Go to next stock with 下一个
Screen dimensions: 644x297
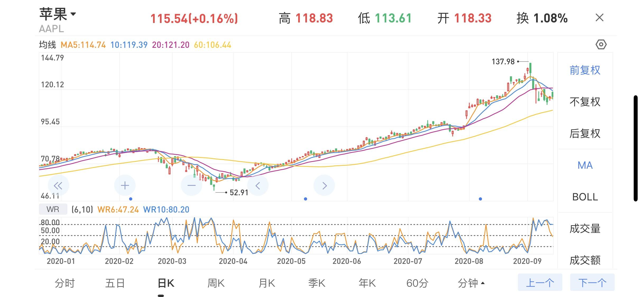click(x=592, y=282)
